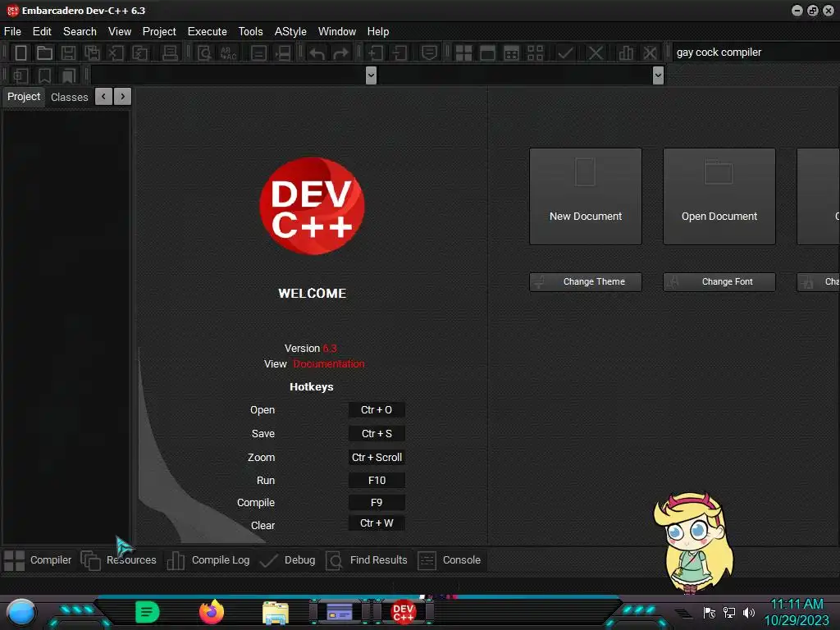Click the Redo arrow icon
Image resolution: width=840 pixels, height=630 pixels.
click(340, 53)
